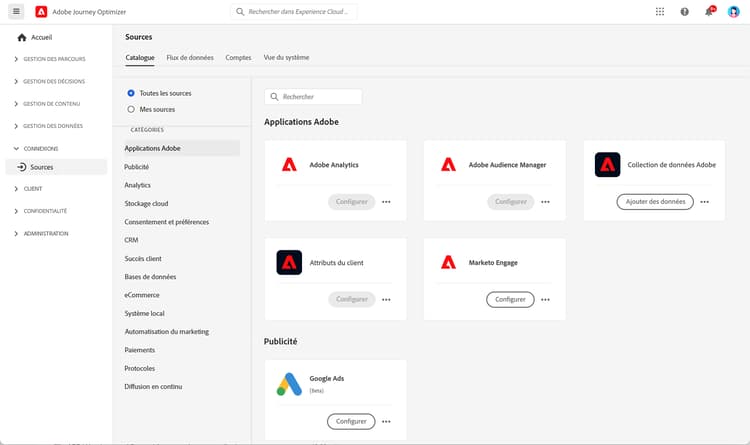Select the Système local category
750x445 pixels.
144,313
